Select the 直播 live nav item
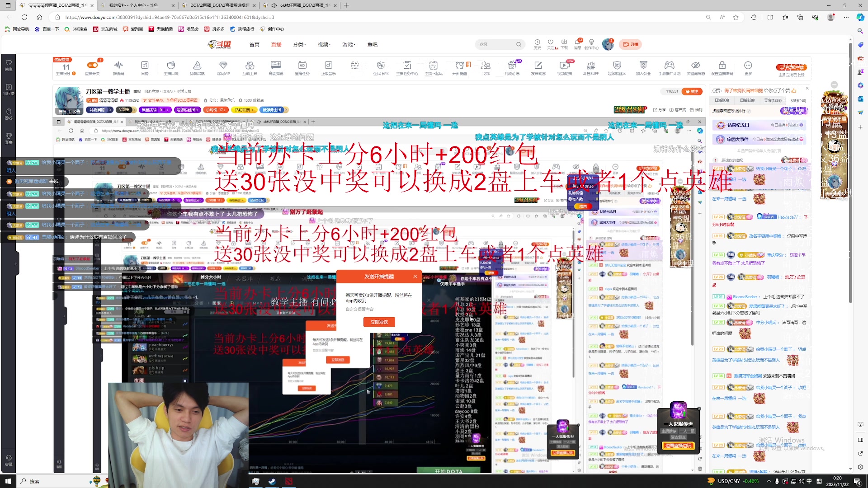The width and height of the screenshot is (868, 488). pos(276,44)
